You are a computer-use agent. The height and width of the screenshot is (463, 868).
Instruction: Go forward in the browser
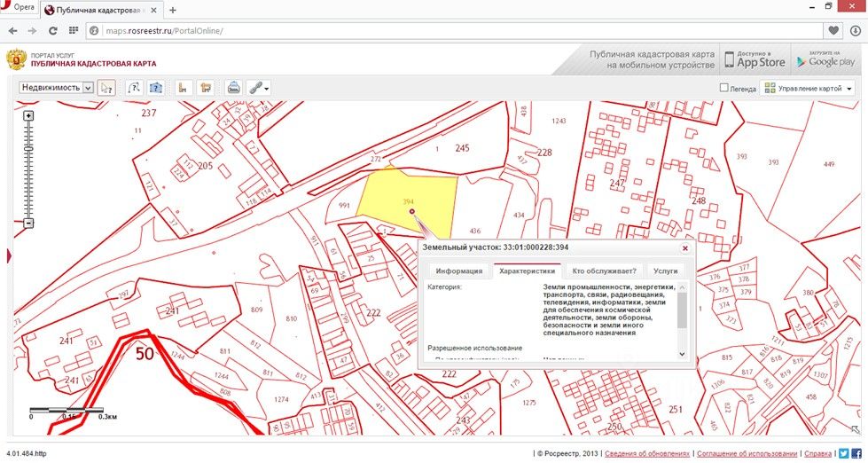point(33,30)
